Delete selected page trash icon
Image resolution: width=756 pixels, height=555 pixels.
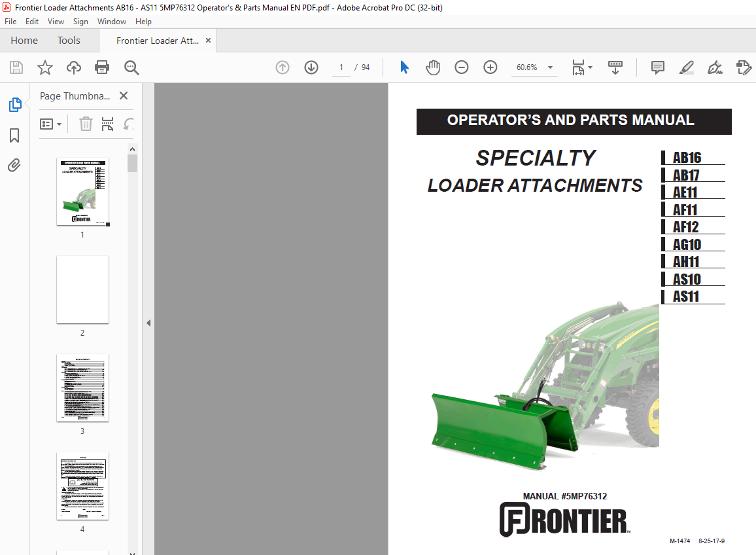tap(86, 124)
